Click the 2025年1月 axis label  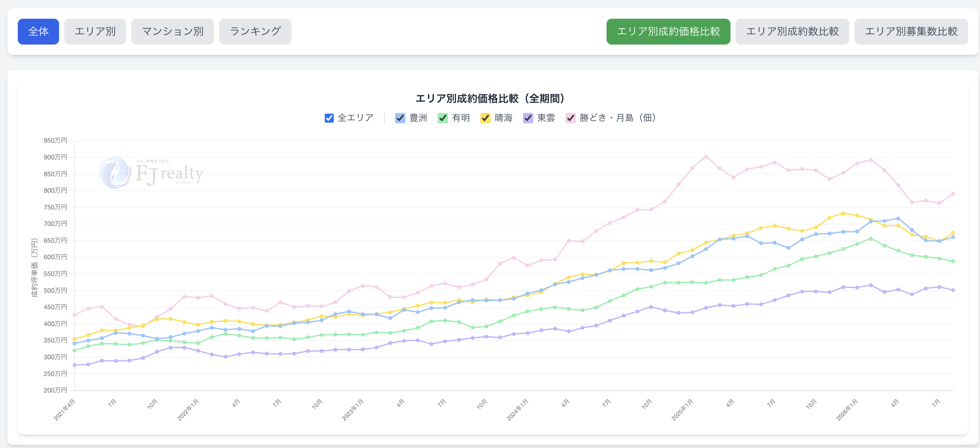point(682,410)
